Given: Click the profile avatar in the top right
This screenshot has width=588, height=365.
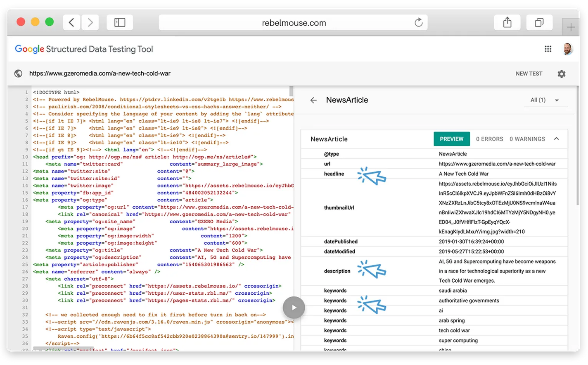Looking at the screenshot, I should (x=568, y=48).
